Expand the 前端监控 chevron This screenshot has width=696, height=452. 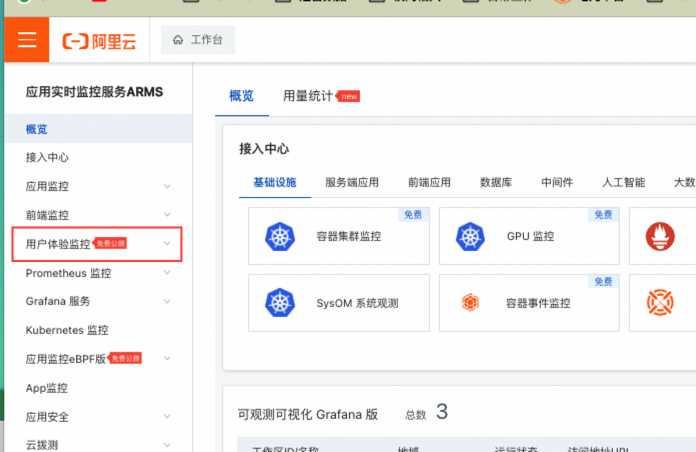[167, 214]
